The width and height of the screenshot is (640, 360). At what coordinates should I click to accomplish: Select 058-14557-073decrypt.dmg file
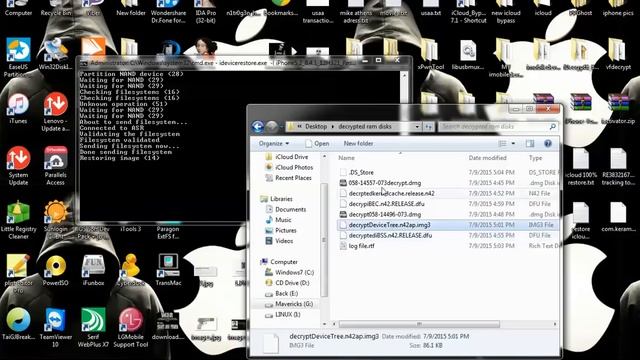(x=380, y=183)
